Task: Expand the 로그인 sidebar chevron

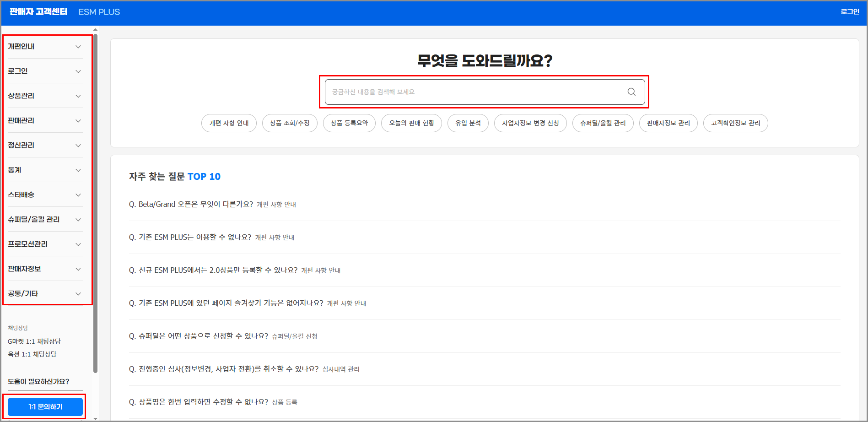Action: (78, 71)
